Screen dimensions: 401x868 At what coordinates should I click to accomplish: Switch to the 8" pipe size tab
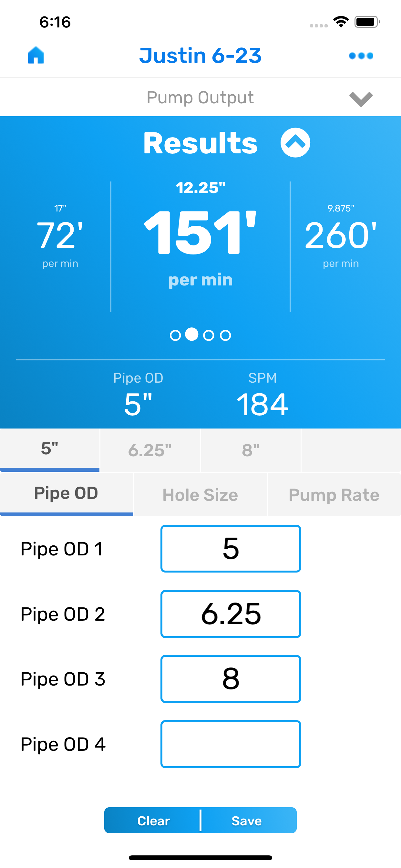click(251, 450)
